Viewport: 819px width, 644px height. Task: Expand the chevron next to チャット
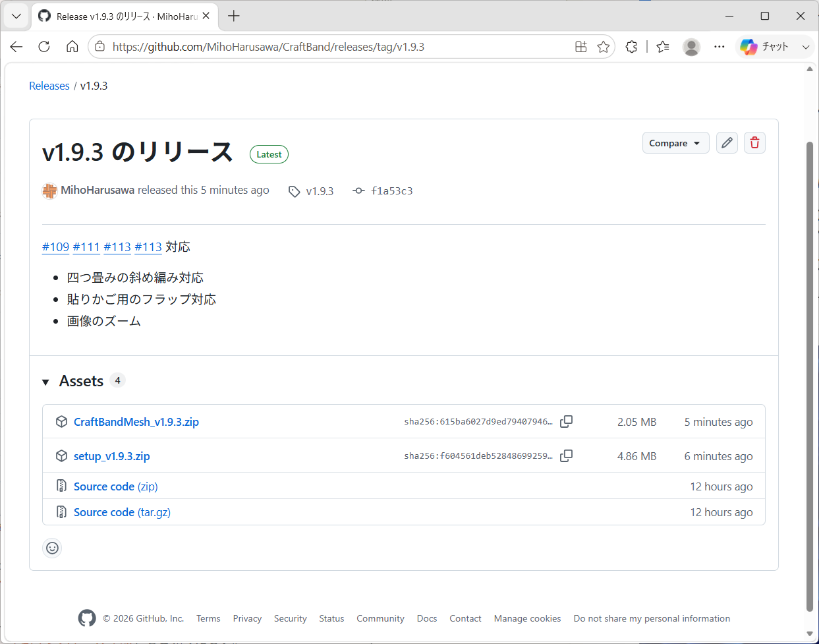pos(806,47)
